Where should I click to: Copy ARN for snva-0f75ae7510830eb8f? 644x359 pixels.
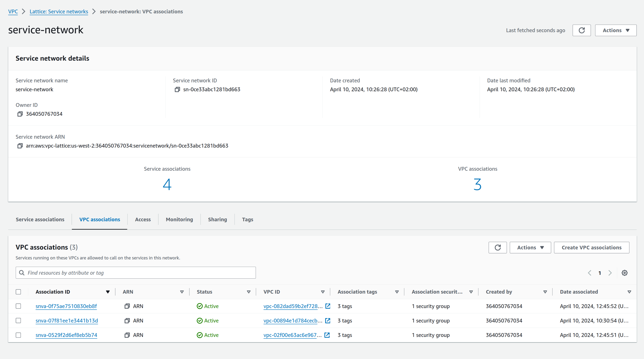[x=127, y=306]
